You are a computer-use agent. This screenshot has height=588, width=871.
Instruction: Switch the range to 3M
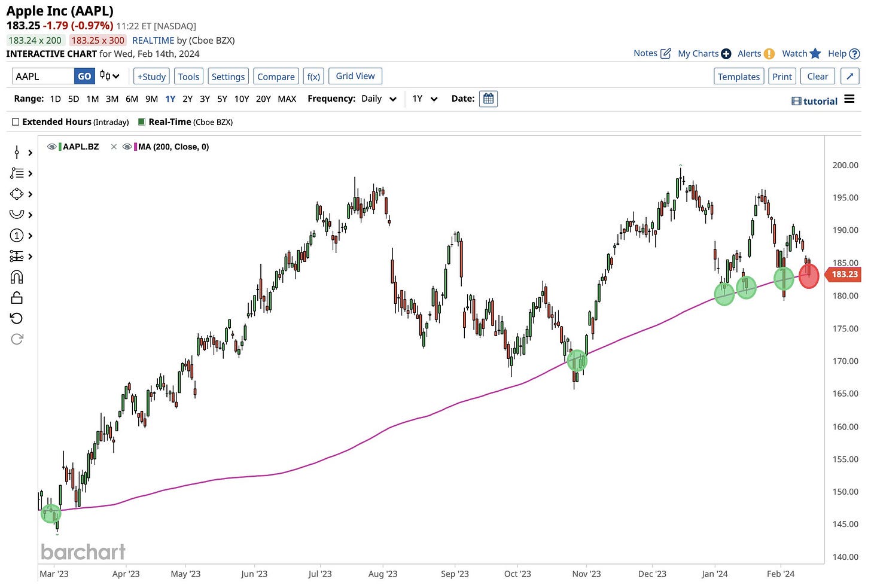112,99
